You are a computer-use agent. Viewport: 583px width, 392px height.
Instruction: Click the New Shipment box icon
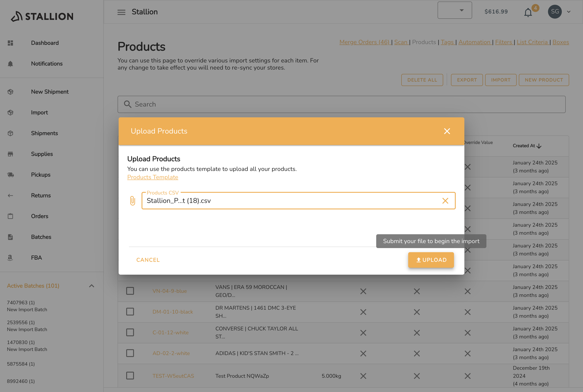point(10,92)
